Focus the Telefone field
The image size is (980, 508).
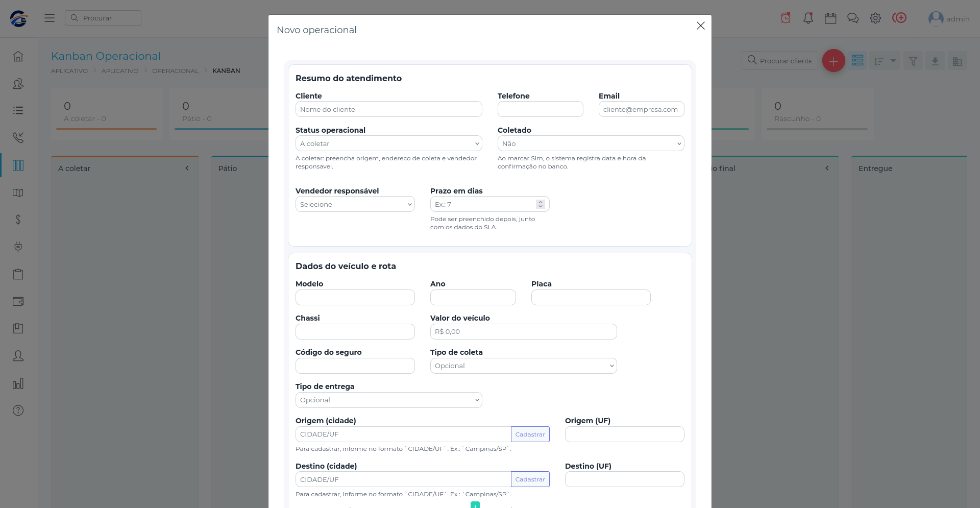click(541, 109)
